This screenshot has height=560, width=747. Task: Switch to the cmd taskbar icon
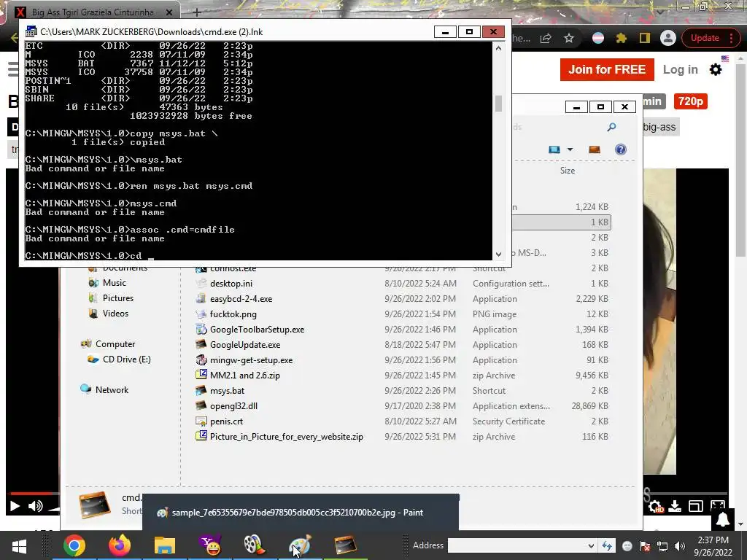click(345, 545)
